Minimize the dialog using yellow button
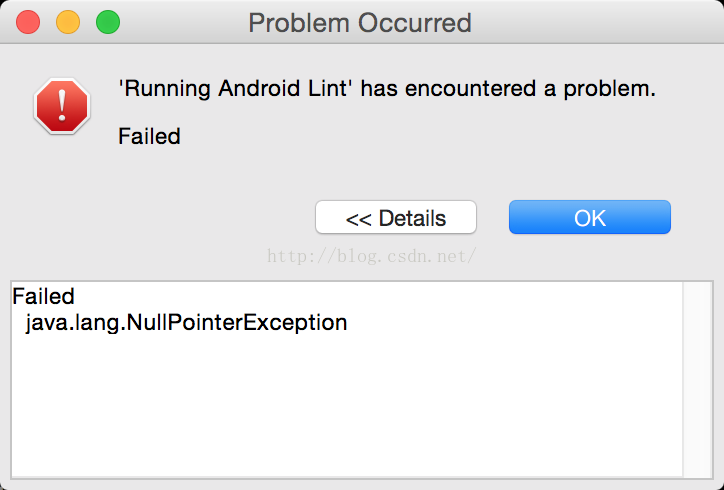This screenshot has height=490, width=724. tap(68, 22)
